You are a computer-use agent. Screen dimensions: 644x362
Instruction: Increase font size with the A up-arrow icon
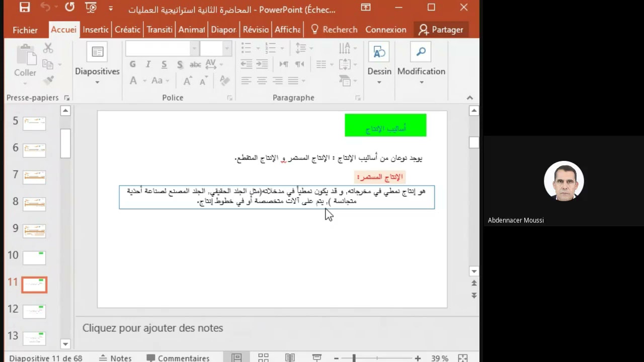pyautogui.click(x=188, y=81)
